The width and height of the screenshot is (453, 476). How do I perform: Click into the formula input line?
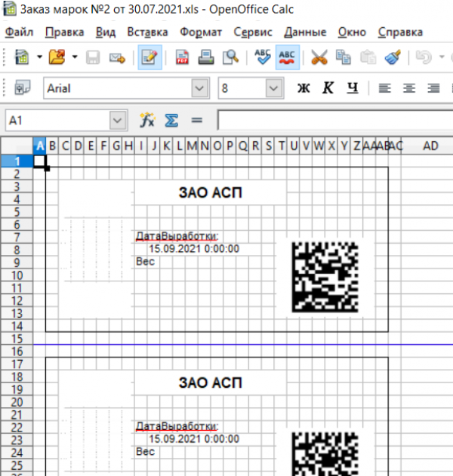tap(335, 121)
